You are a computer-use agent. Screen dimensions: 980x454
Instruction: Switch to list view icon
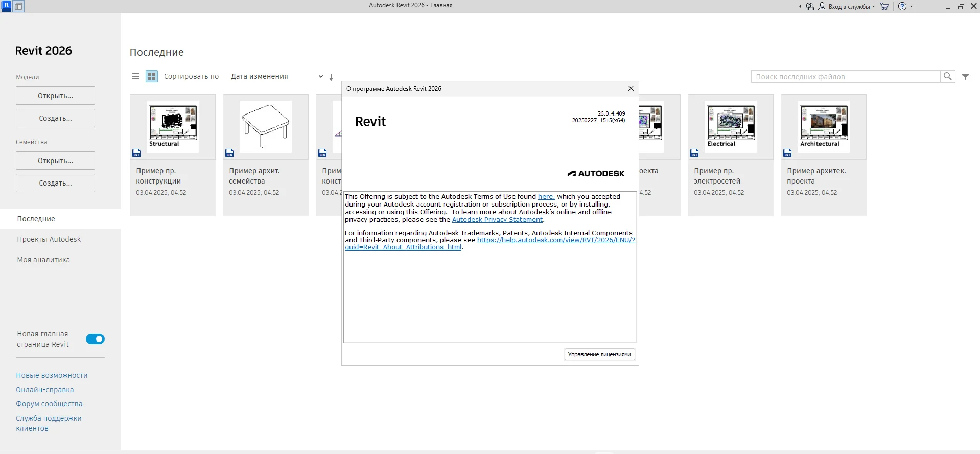[135, 76]
